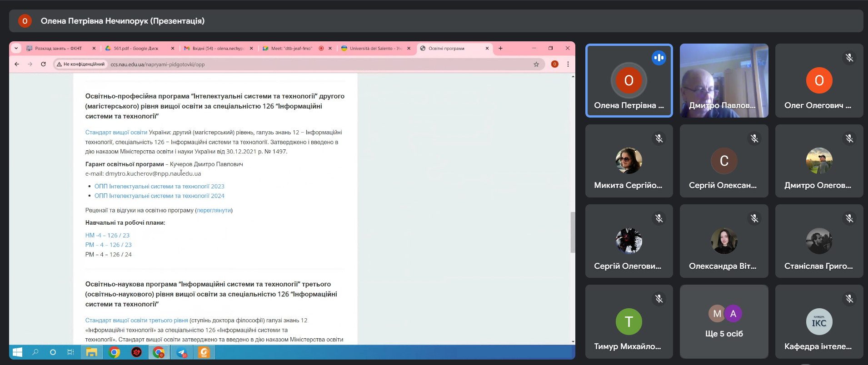Click the muted mic icon on Олег Олегович

849,58
